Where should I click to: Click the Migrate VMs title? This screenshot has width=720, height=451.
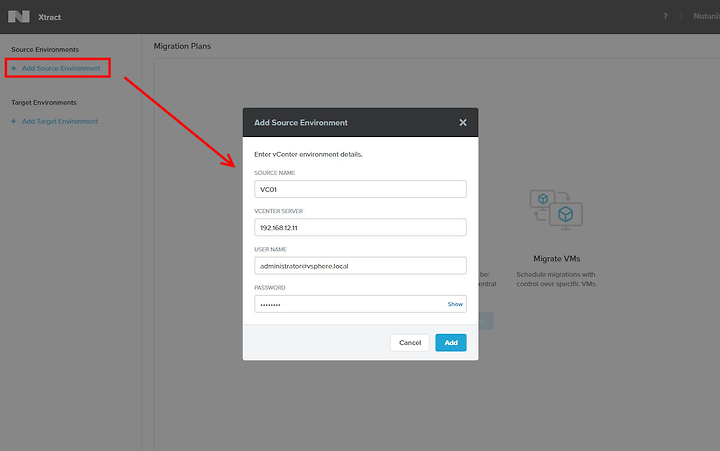pyautogui.click(x=557, y=259)
